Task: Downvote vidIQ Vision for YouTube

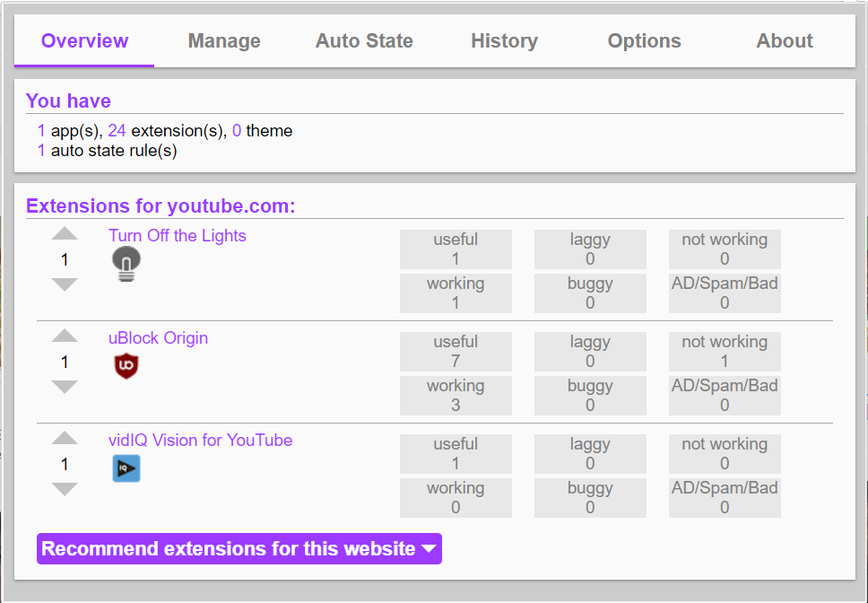Action: [65, 489]
